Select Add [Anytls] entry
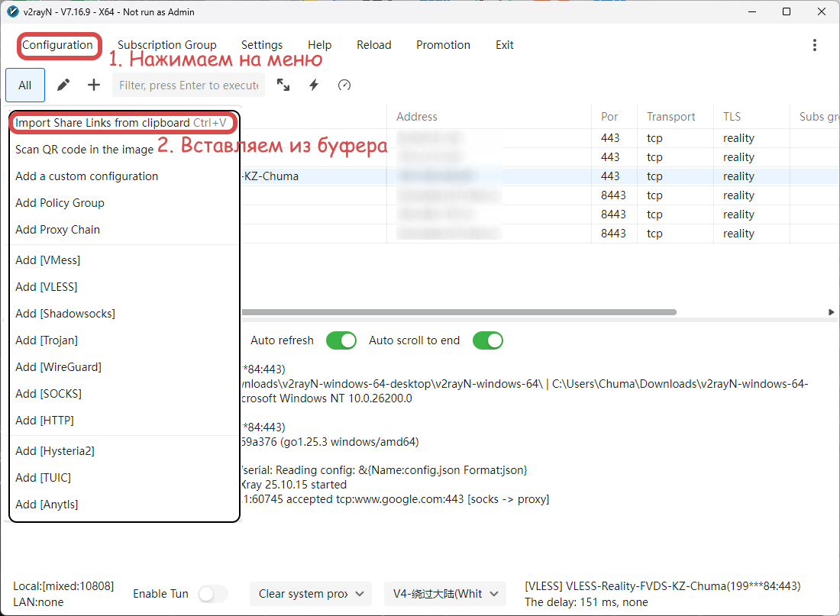This screenshot has width=840, height=616. pyautogui.click(x=124, y=505)
